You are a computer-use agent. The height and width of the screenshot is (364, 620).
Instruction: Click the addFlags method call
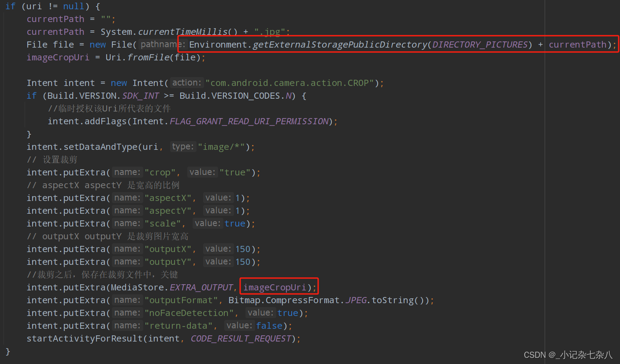point(106,121)
